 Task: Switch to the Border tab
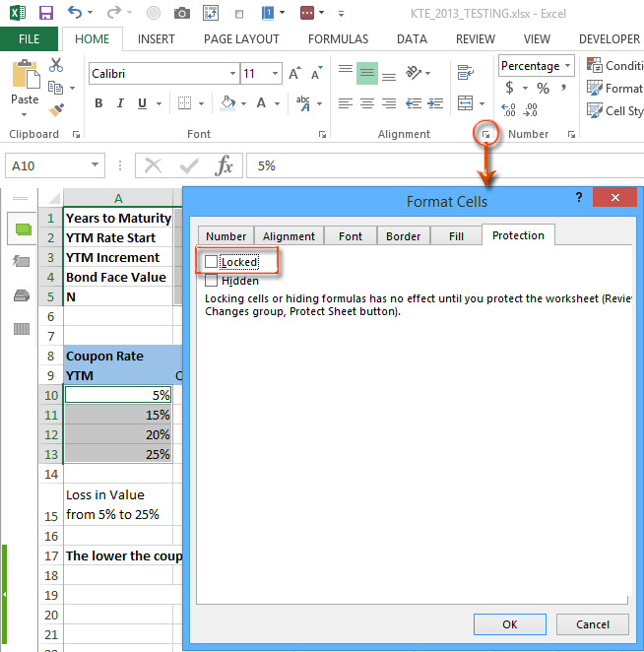click(403, 236)
